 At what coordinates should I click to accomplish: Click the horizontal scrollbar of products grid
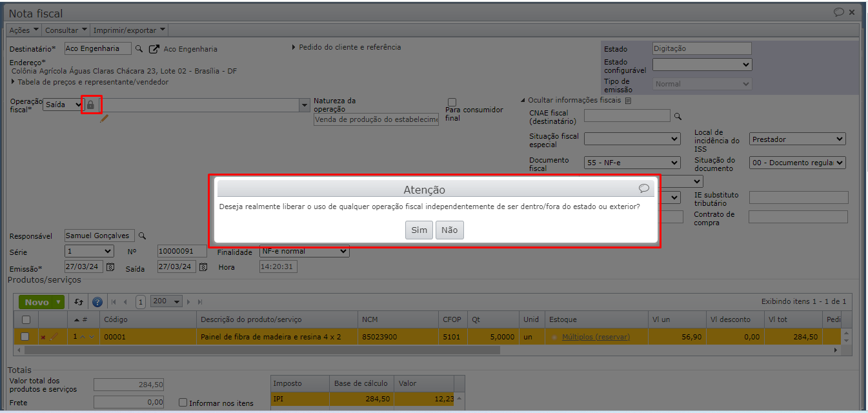click(x=262, y=350)
